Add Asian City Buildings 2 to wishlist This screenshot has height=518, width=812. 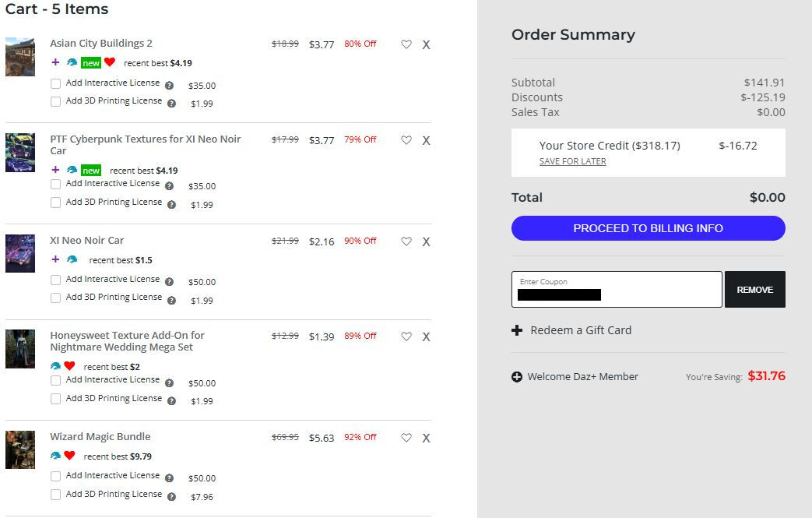tap(406, 44)
